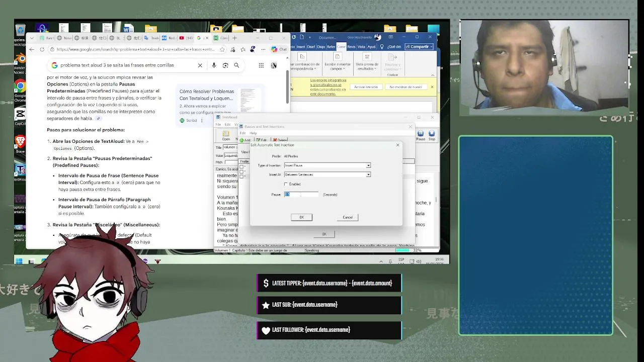
Task: Open the Type of Insertion dropdown
Action: pyautogui.click(x=368, y=165)
